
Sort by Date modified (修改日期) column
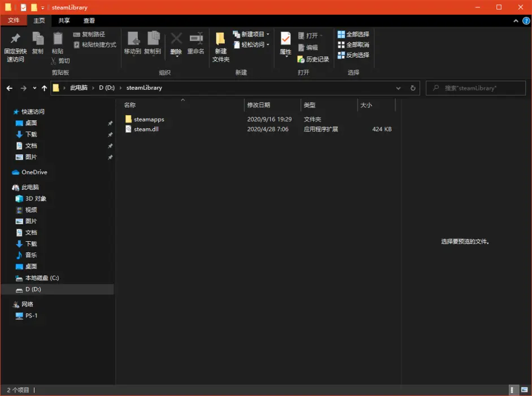[x=272, y=105]
